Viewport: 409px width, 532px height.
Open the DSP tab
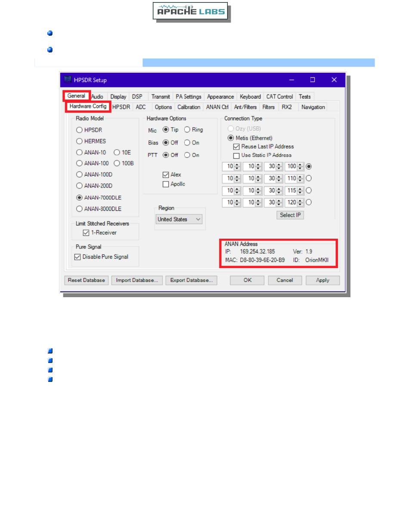click(137, 97)
